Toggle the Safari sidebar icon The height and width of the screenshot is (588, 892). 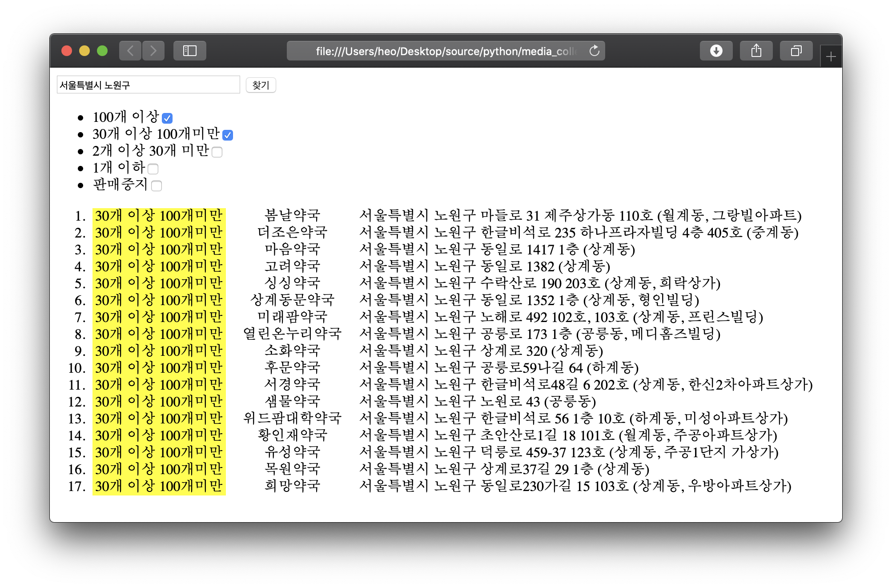[190, 51]
